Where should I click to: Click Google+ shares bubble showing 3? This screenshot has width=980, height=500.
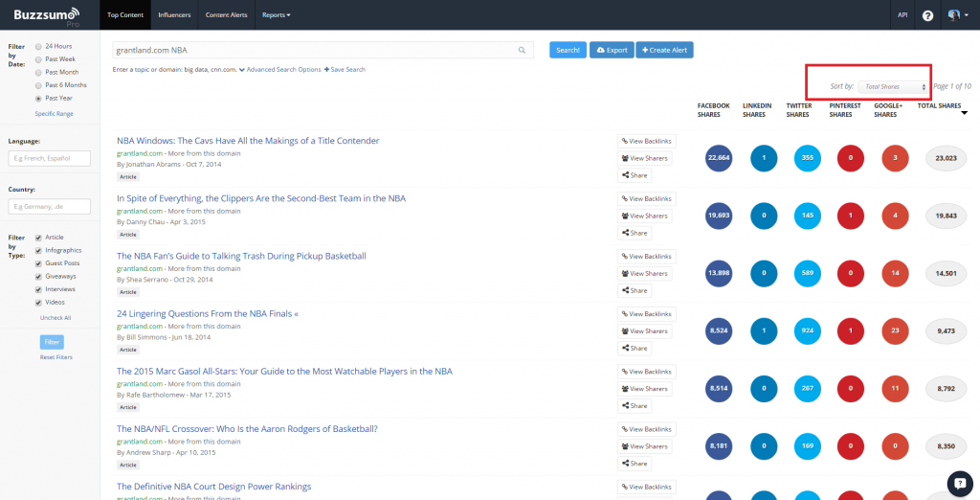pos(895,158)
